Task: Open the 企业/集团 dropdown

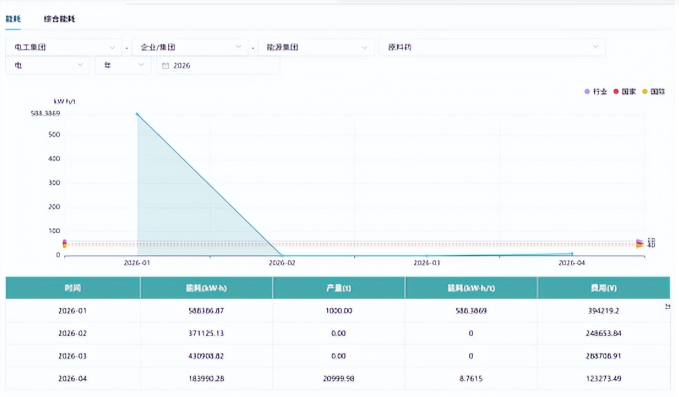Action: (190, 47)
